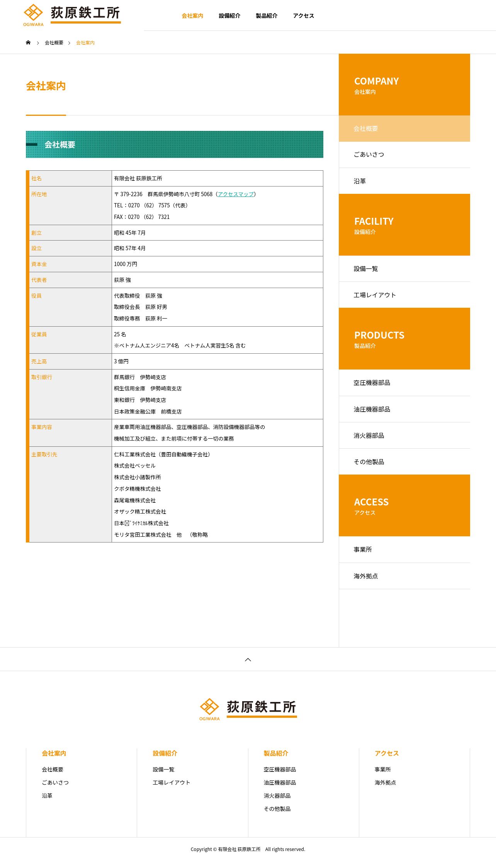Click the scroll-to-top chevron arrow
496x868 pixels.
pos(248,659)
